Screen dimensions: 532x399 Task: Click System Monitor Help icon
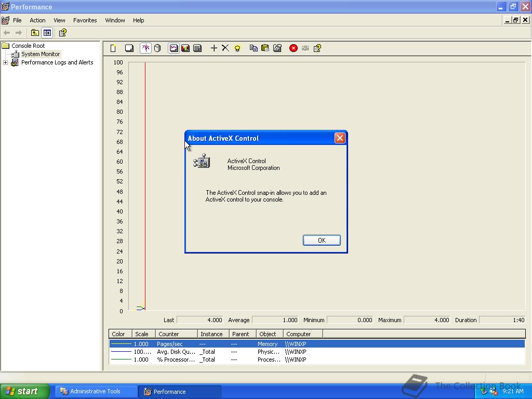coord(317,48)
